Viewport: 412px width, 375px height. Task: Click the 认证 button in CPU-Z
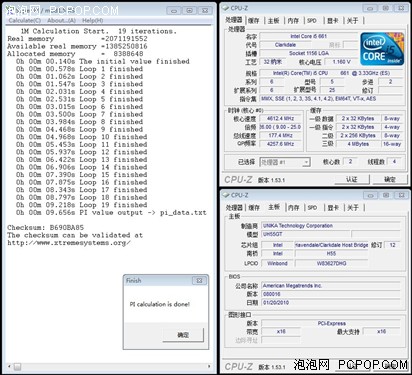tap(352, 179)
